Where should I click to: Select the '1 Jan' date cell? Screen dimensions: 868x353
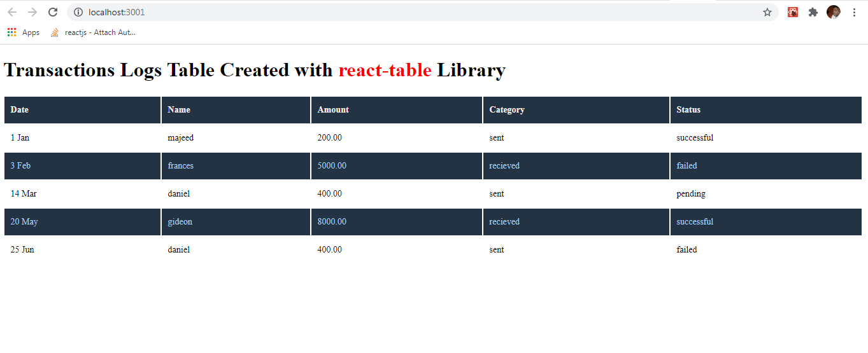point(83,138)
